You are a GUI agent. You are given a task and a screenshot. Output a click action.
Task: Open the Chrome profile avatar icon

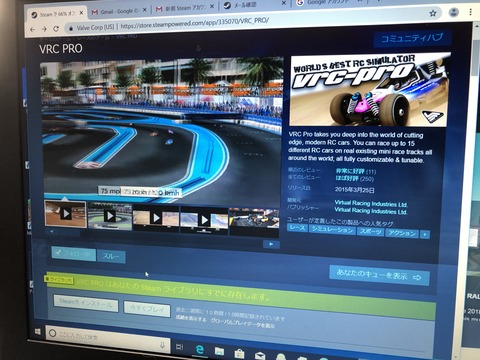[x=453, y=13]
